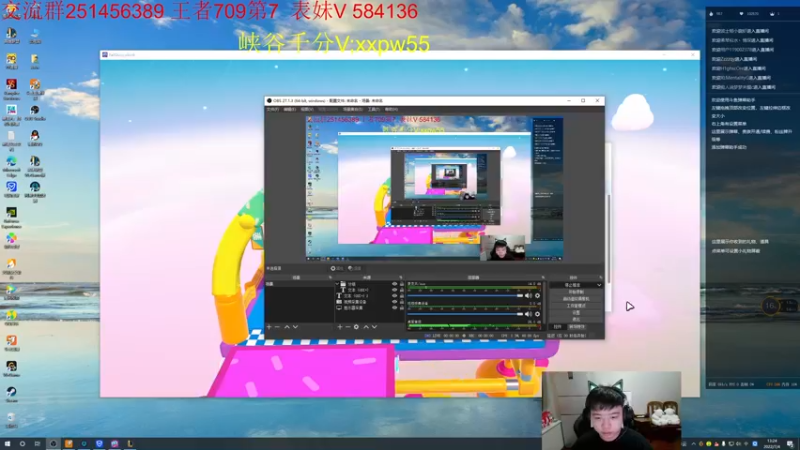800x450 pixels.
Task: Open settings gear for second mixer channel
Action: click(537, 314)
